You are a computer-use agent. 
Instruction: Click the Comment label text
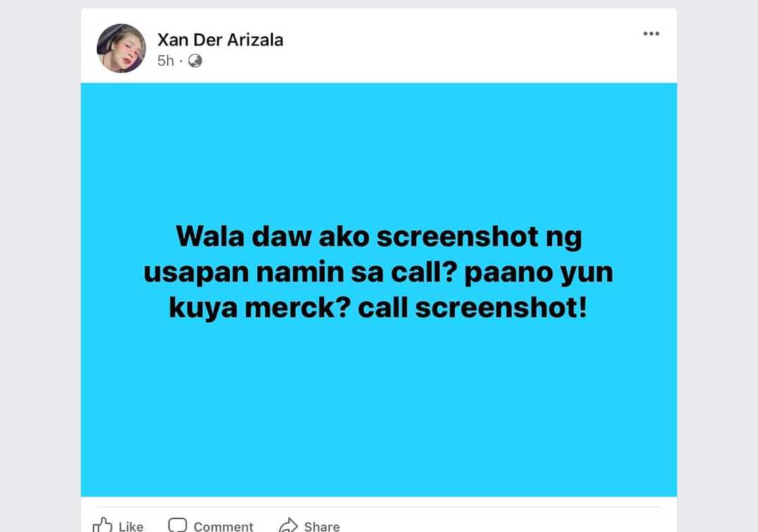coord(223,526)
